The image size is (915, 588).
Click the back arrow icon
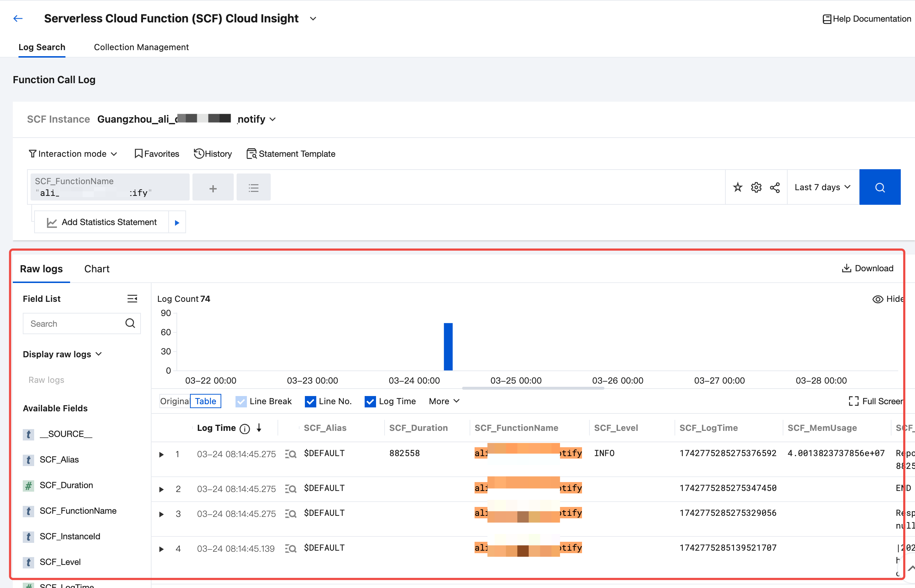(18, 18)
